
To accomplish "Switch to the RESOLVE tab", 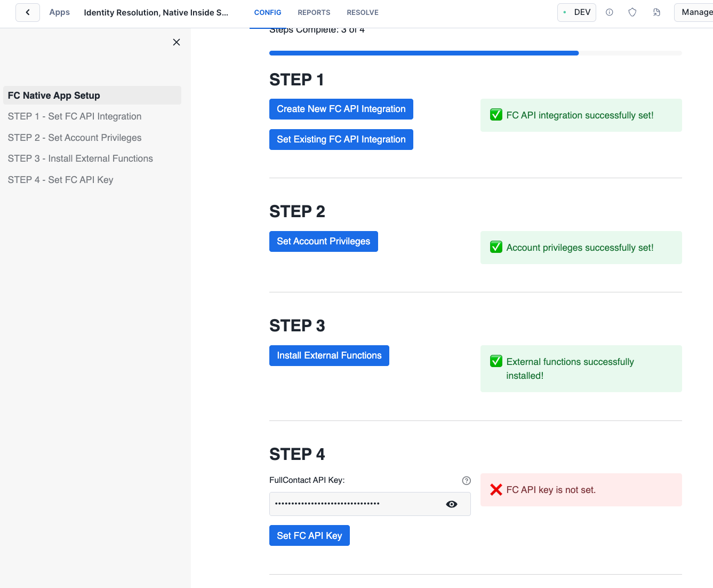I will [x=362, y=12].
